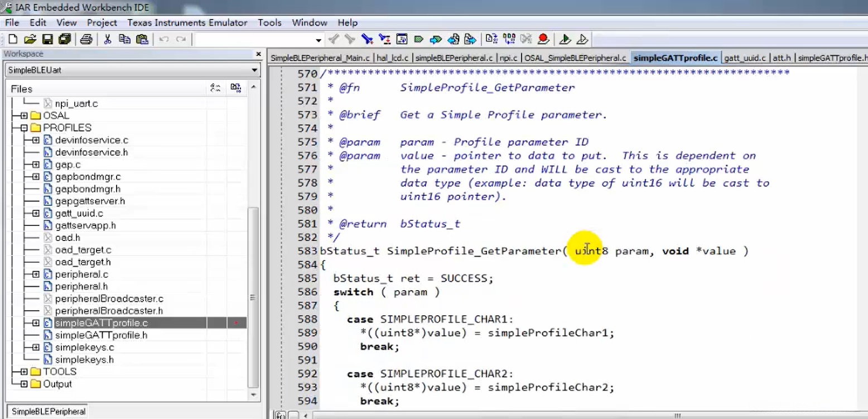The height and width of the screenshot is (419, 868).
Task: Click the workspace build status column icon
Action: coord(236,88)
